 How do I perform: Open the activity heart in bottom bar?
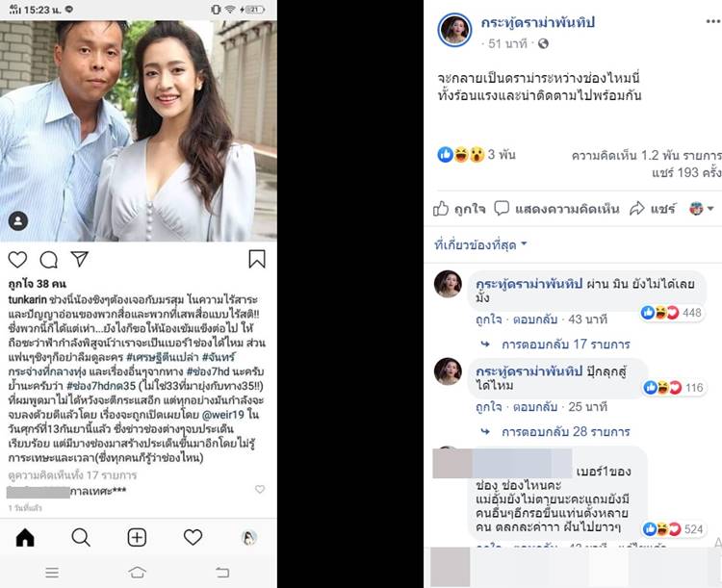coord(193,538)
